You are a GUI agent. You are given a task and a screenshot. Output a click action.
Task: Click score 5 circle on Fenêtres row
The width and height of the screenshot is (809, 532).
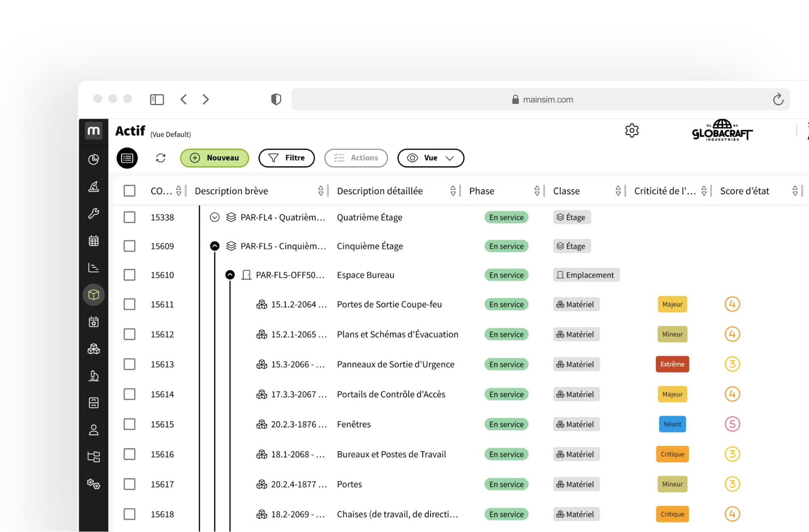[732, 424]
